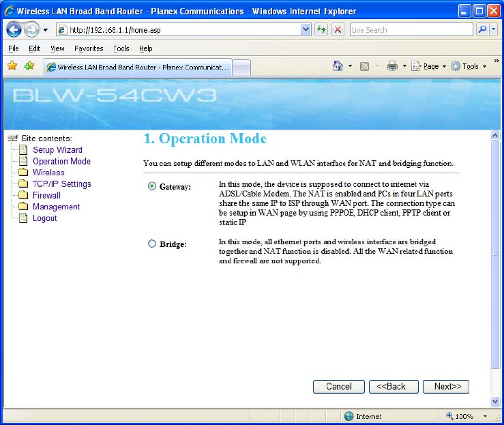This screenshot has width=504, height=425.
Task: Select the Bridge radio button
Action: pyautogui.click(x=151, y=244)
